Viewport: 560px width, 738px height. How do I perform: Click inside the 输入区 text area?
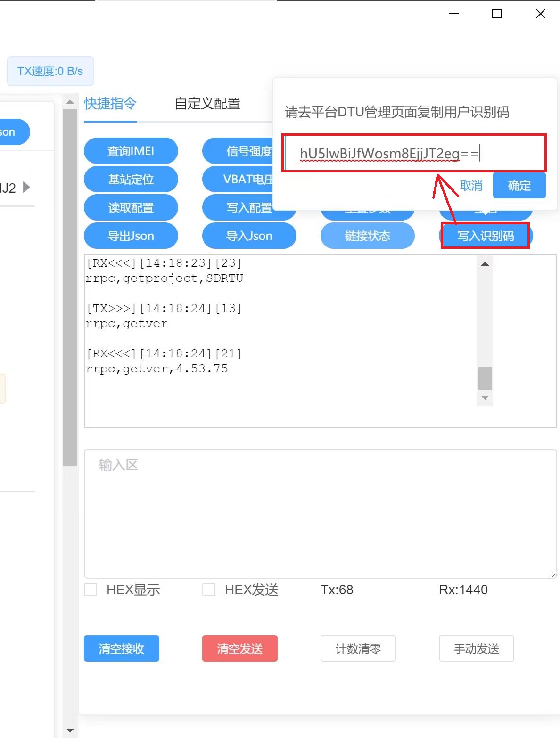321,514
